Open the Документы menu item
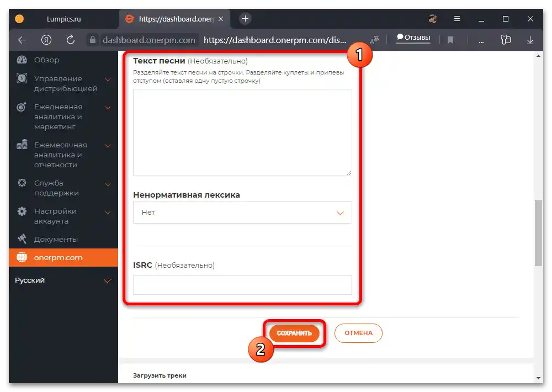 pyautogui.click(x=56, y=239)
